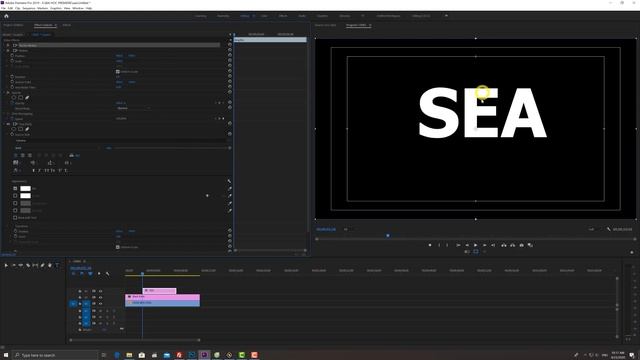Open the Blend Mode dropdown

tap(133, 108)
